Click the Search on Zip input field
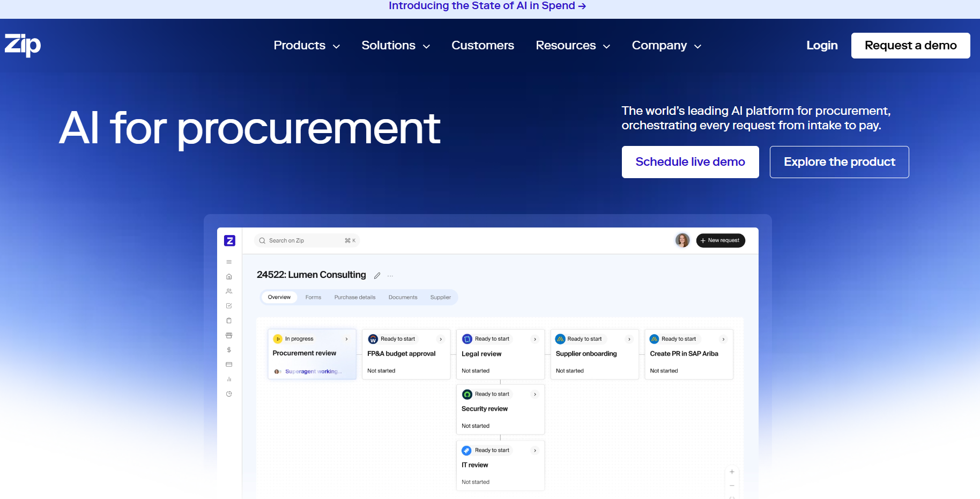Screen dimensions: 980x499 tap(307, 241)
